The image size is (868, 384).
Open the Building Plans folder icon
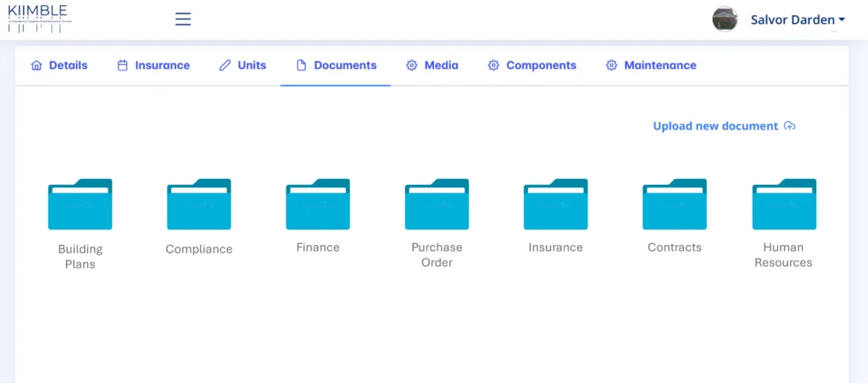point(80,204)
